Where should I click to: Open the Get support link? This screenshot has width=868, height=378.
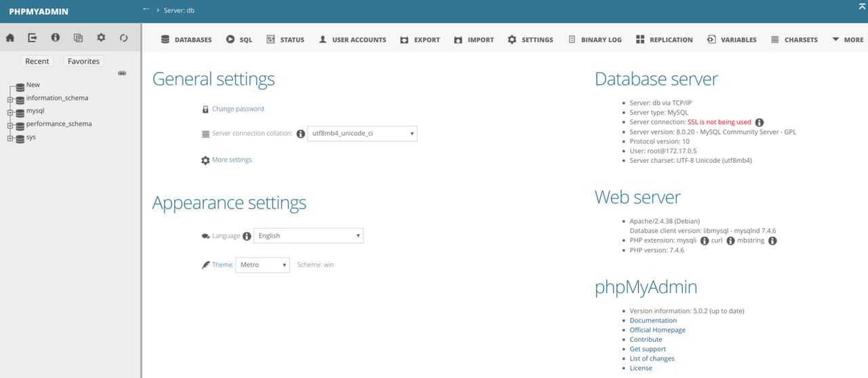click(648, 349)
